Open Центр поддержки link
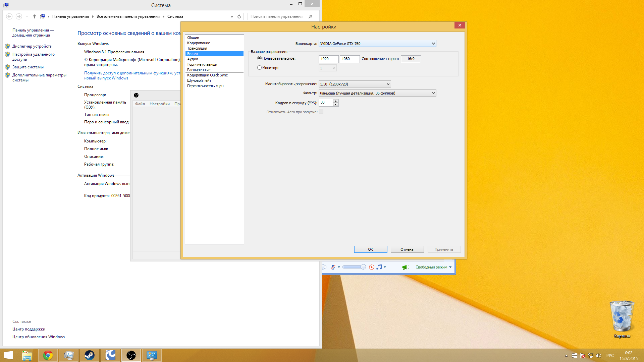The height and width of the screenshot is (362, 644). pos(29,329)
